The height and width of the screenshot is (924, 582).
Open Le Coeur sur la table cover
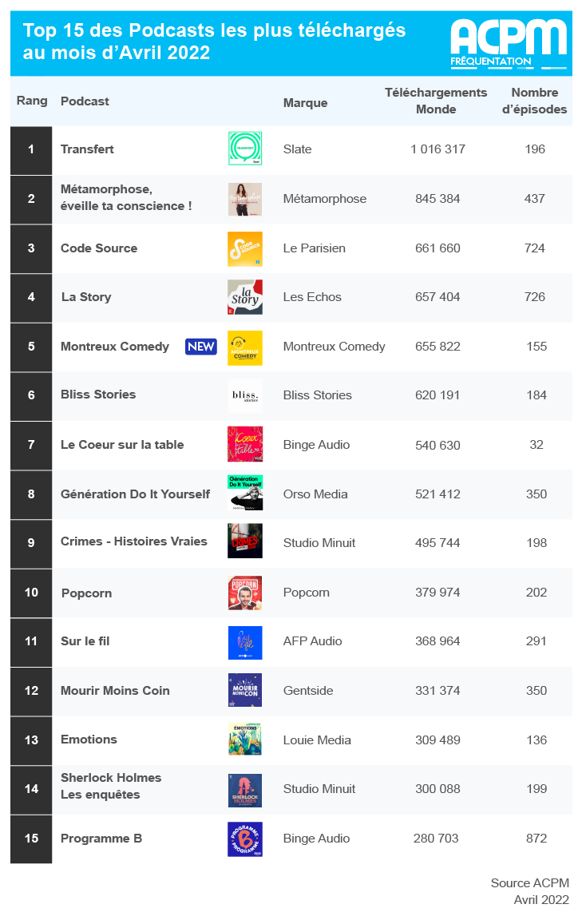click(x=245, y=444)
